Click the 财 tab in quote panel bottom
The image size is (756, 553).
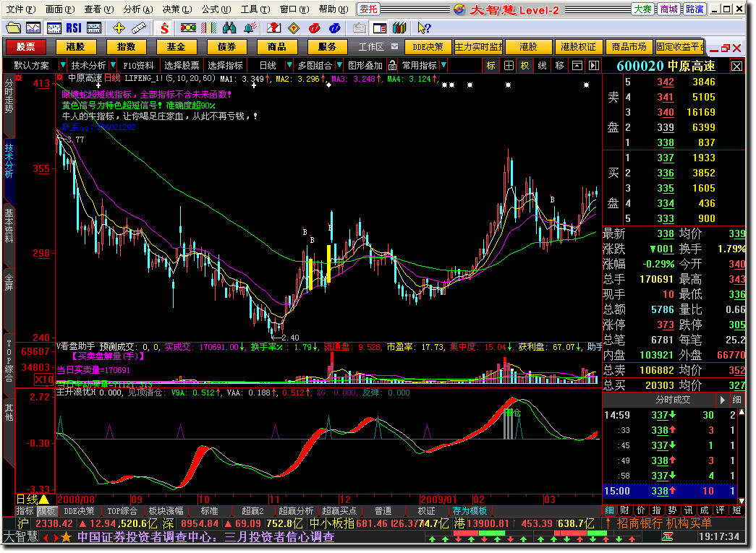tap(624, 510)
